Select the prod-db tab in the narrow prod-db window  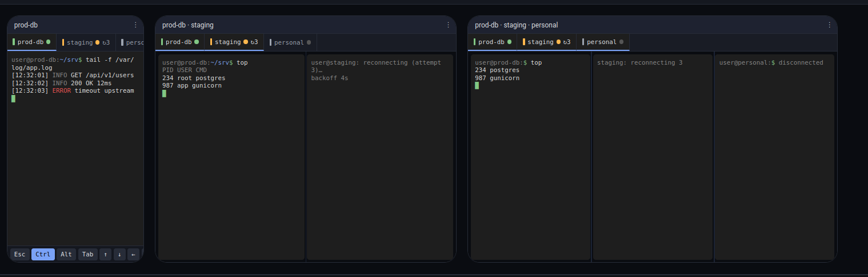32,42
